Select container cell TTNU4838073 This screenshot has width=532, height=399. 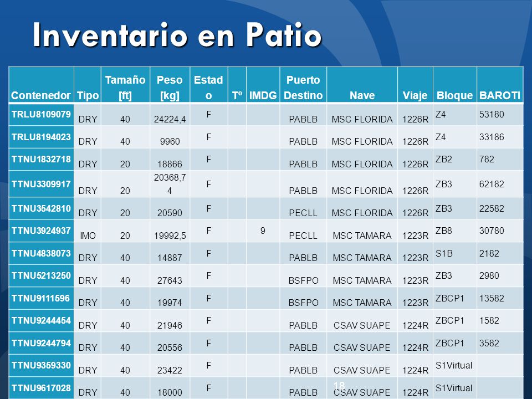pos(41,253)
